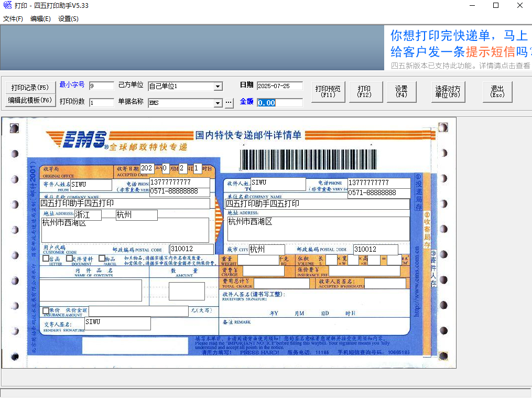Image resolution: width=532 pixels, height=398 pixels.
Task: Click recipient phone field 13777777777
Action: (379, 183)
